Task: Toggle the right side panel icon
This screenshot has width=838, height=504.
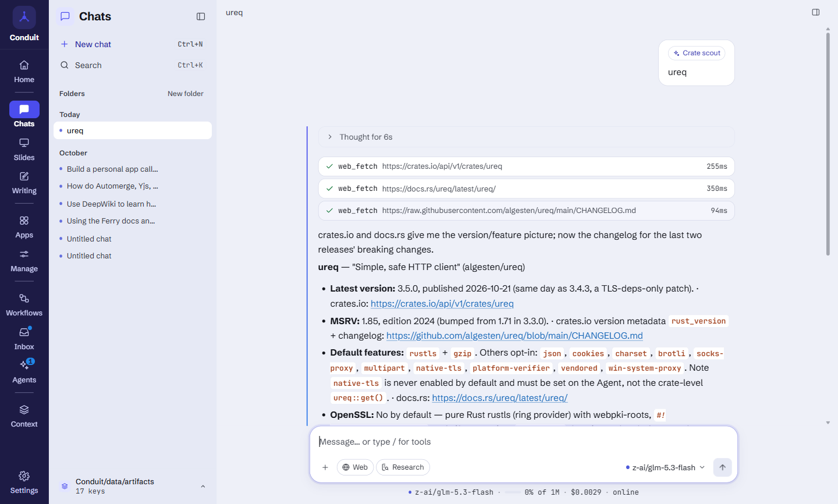Action: (816, 12)
